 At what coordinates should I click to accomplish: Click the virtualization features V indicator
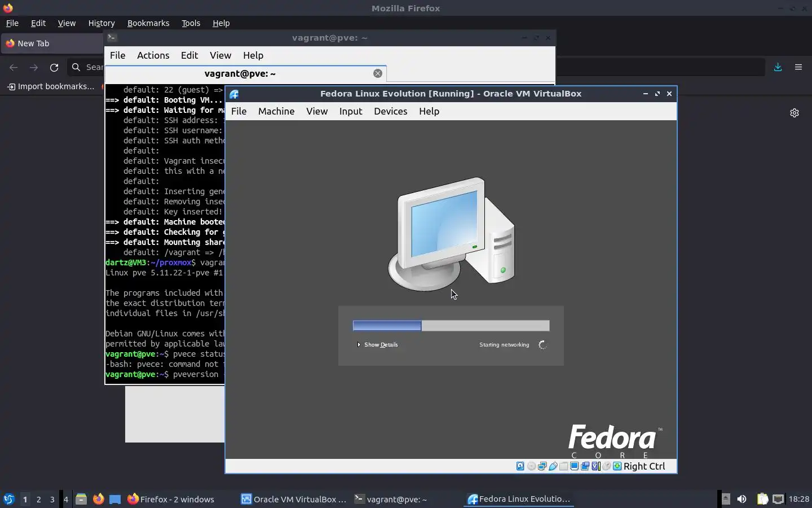coord(595,466)
